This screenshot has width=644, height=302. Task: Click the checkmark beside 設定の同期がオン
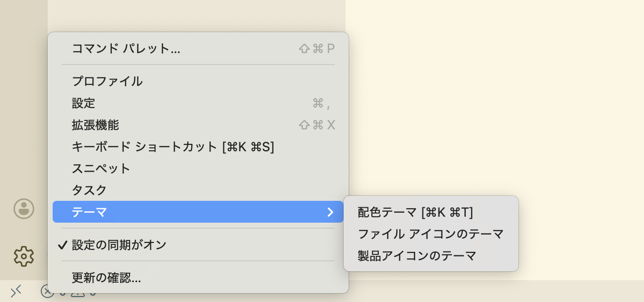(63, 244)
